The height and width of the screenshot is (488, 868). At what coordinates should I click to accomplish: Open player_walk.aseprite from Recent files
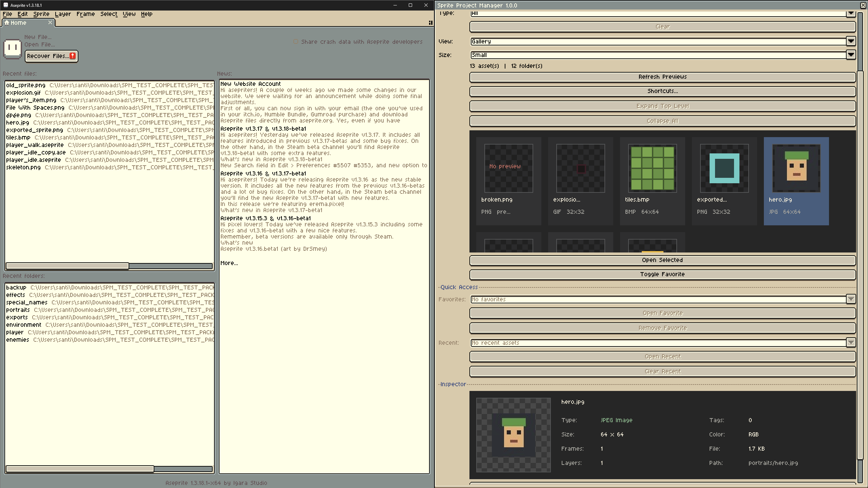click(x=109, y=145)
